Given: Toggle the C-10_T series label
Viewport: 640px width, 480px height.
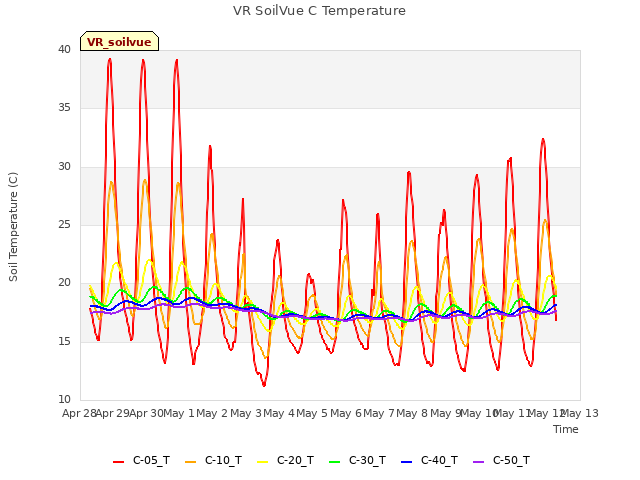Looking at the screenshot, I should 223,460.
